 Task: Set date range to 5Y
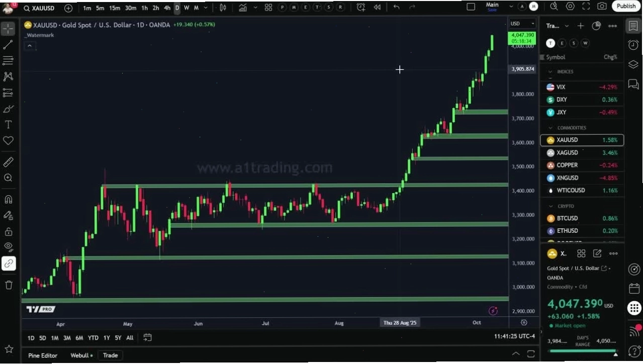[x=118, y=338]
